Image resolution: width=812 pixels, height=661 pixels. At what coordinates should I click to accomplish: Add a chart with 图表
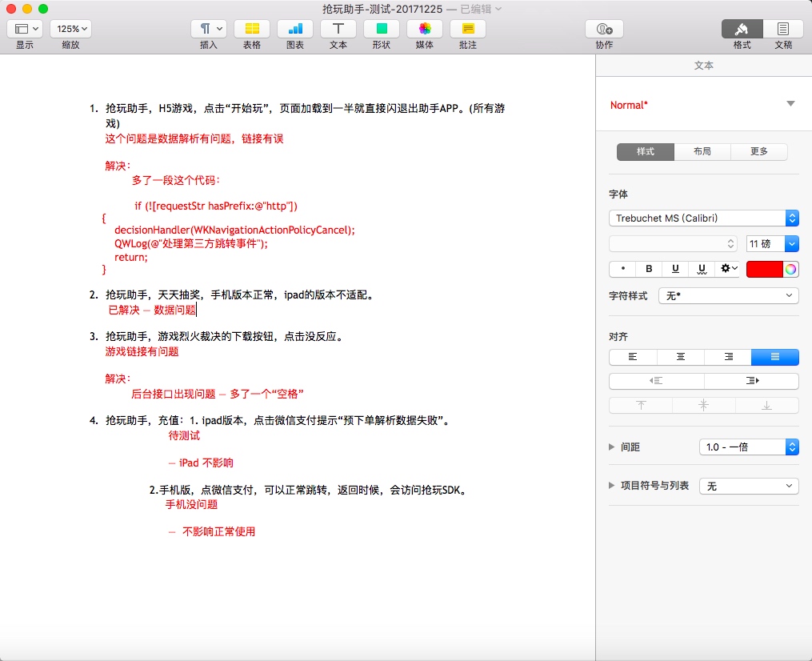coord(295,29)
